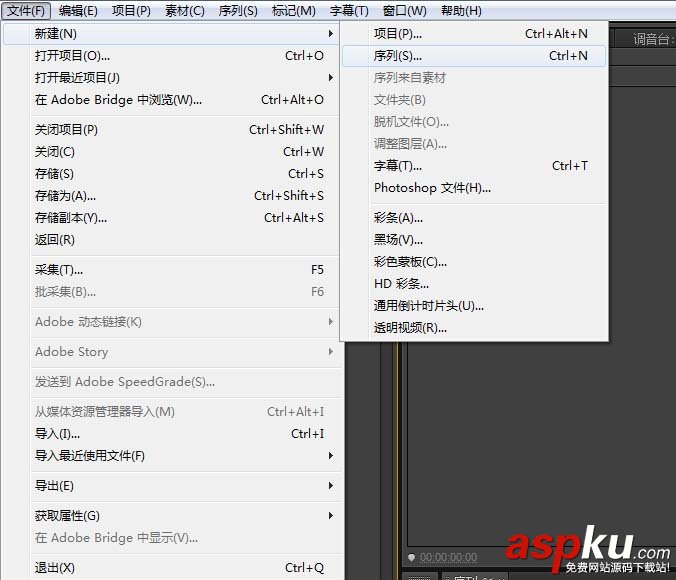Select 存储(S) to save project
Viewport: 676px width, 580px height.
tap(172, 173)
